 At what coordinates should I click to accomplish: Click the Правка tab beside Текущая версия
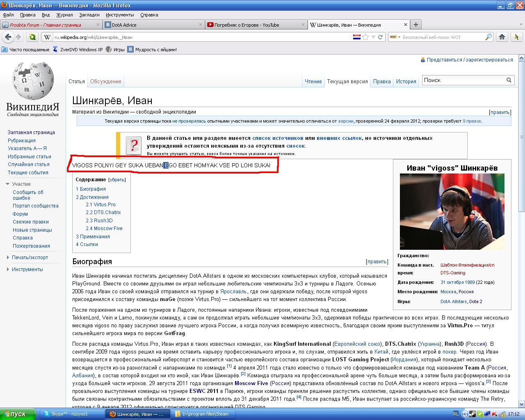click(382, 81)
